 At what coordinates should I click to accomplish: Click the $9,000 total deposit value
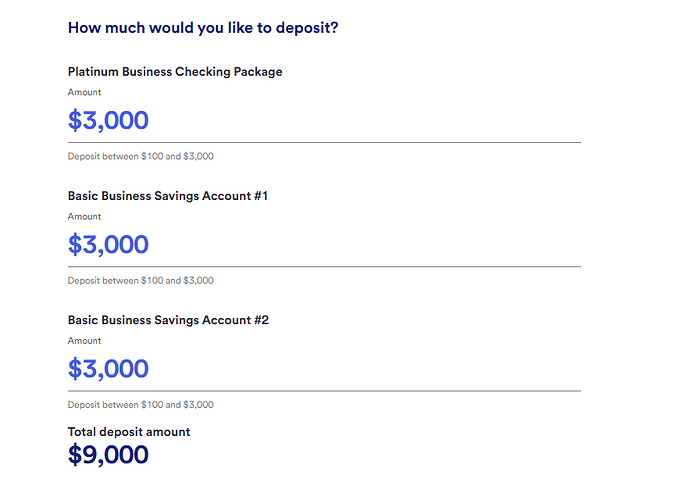108,455
